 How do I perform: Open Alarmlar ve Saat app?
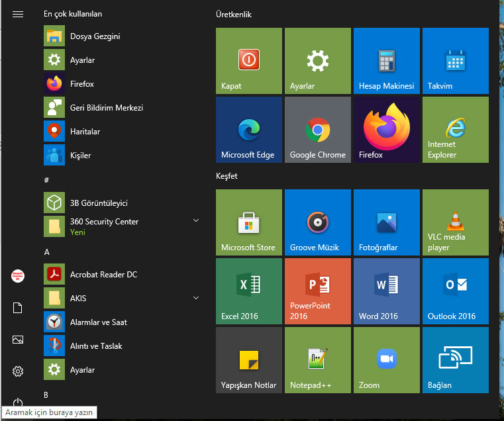122,322
